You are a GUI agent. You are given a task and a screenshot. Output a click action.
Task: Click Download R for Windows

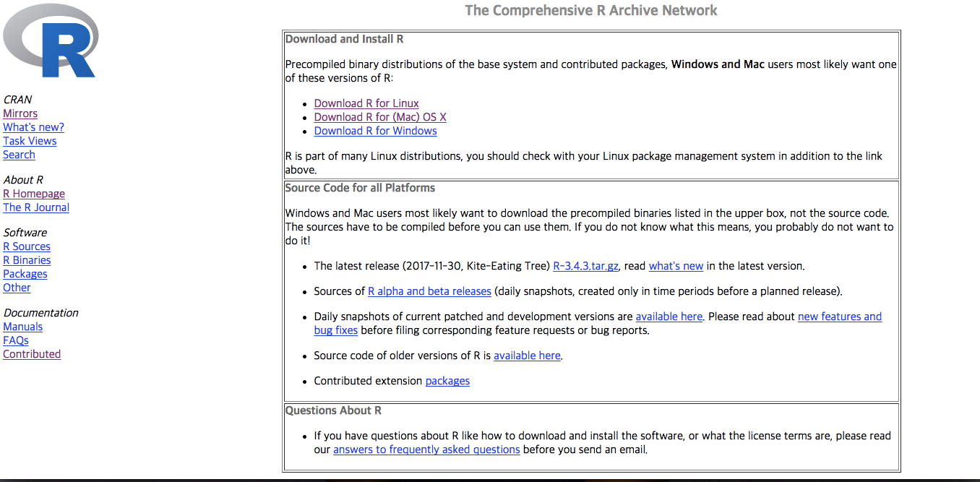coord(375,131)
